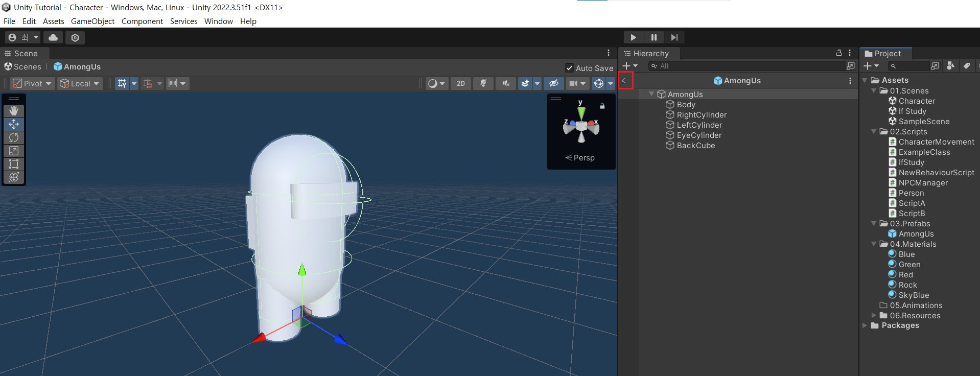Open AmongUs prefab header options menu
The height and width of the screenshot is (376, 980).
(x=850, y=81)
